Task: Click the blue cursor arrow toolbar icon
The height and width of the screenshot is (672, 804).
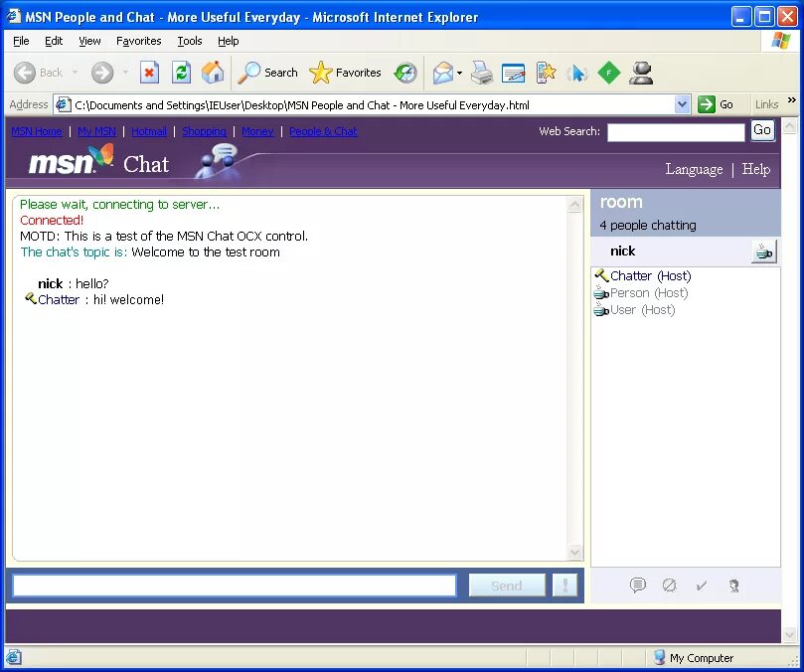Action: (x=577, y=73)
